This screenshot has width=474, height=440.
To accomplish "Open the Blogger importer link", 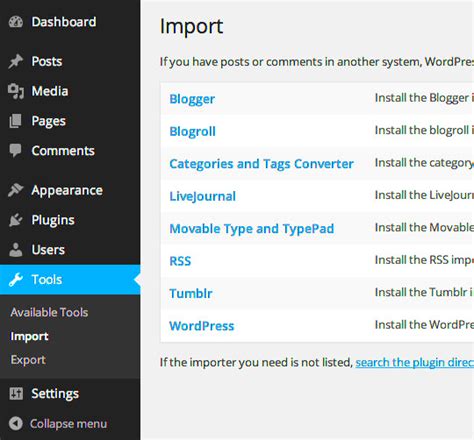I will 192,99.
